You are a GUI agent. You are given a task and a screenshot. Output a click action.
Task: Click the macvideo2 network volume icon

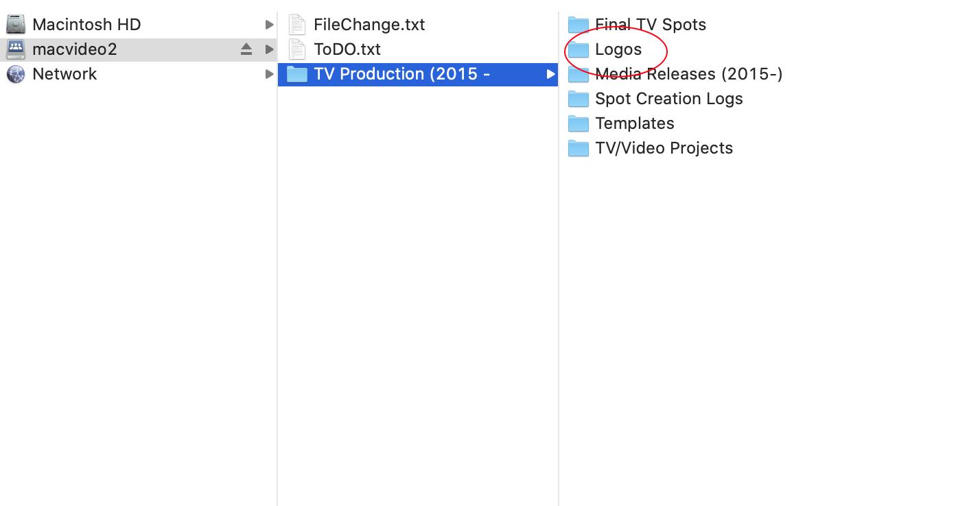coord(15,49)
